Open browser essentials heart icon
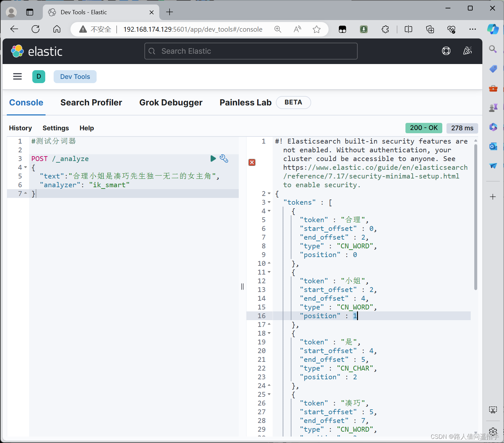504x443 pixels. click(451, 29)
